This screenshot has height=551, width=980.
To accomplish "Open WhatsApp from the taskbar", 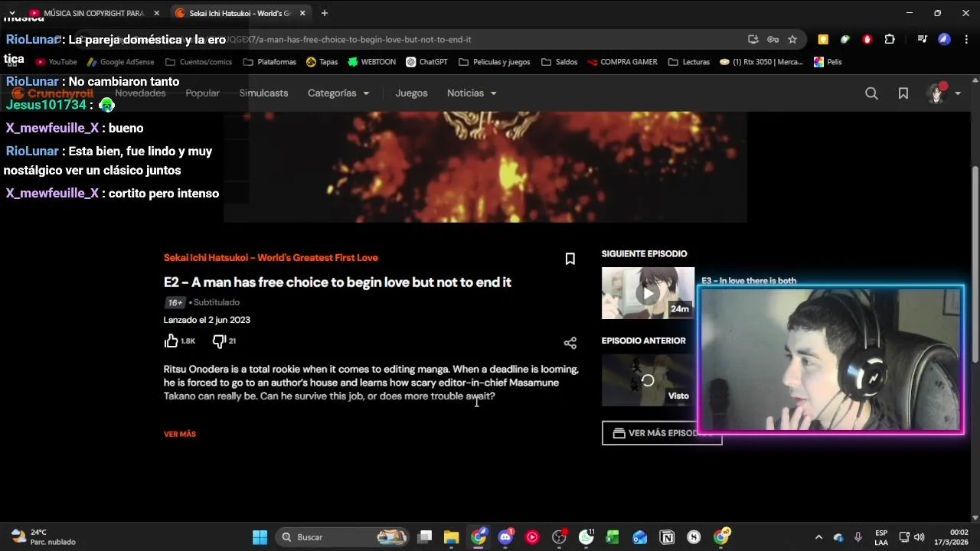I will [x=586, y=537].
